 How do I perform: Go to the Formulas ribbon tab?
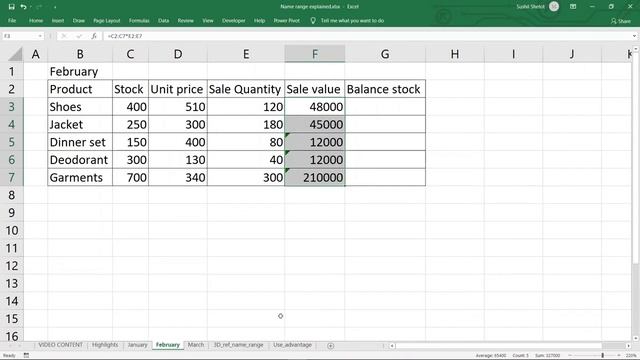click(x=139, y=20)
